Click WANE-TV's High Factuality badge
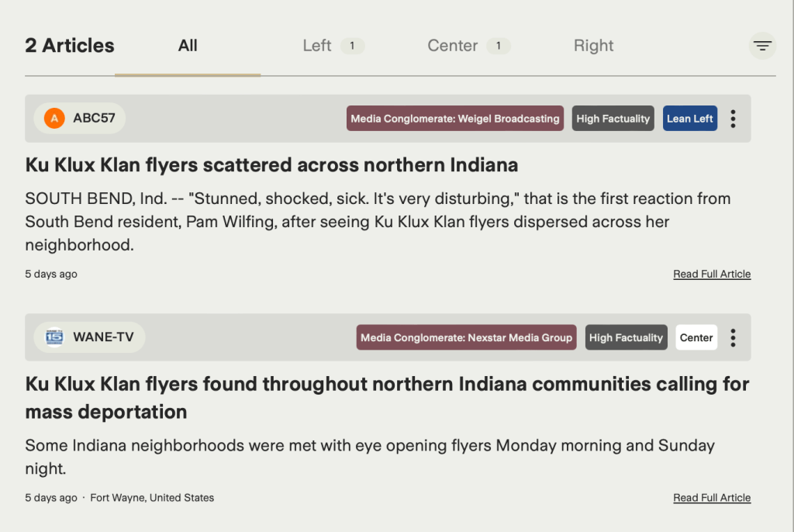The width and height of the screenshot is (794, 532). click(x=626, y=337)
